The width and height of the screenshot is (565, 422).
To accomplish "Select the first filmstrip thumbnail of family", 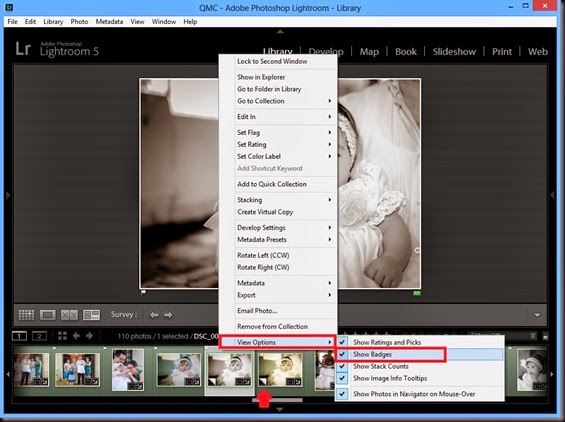I will (x=31, y=370).
